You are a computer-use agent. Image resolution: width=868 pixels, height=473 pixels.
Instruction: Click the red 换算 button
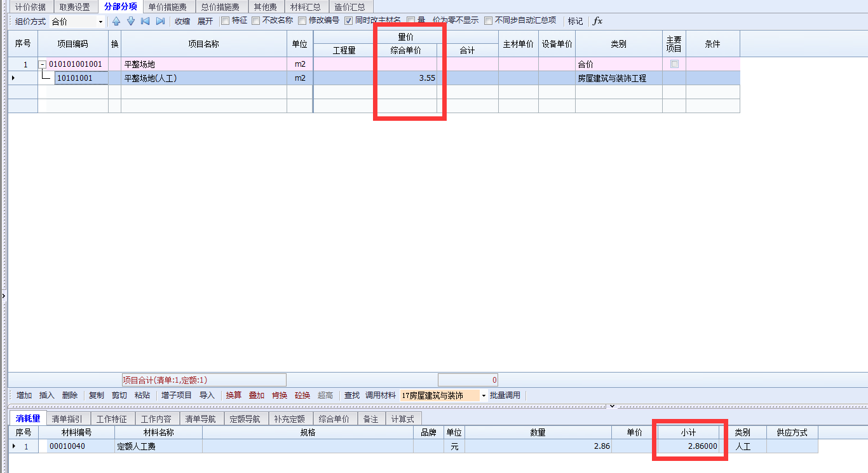[x=234, y=395]
